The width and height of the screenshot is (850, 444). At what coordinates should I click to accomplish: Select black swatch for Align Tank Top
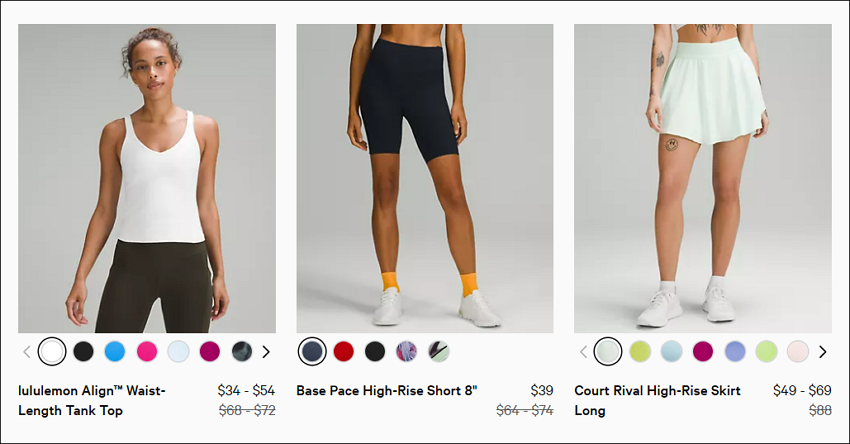(x=83, y=351)
